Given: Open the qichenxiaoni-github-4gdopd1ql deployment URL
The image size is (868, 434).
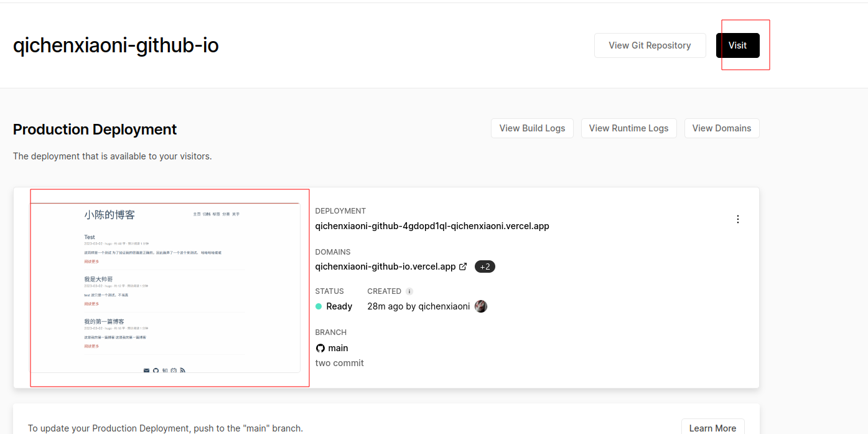Looking at the screenshot, I should pyautogui.click(x=432, y=226).
